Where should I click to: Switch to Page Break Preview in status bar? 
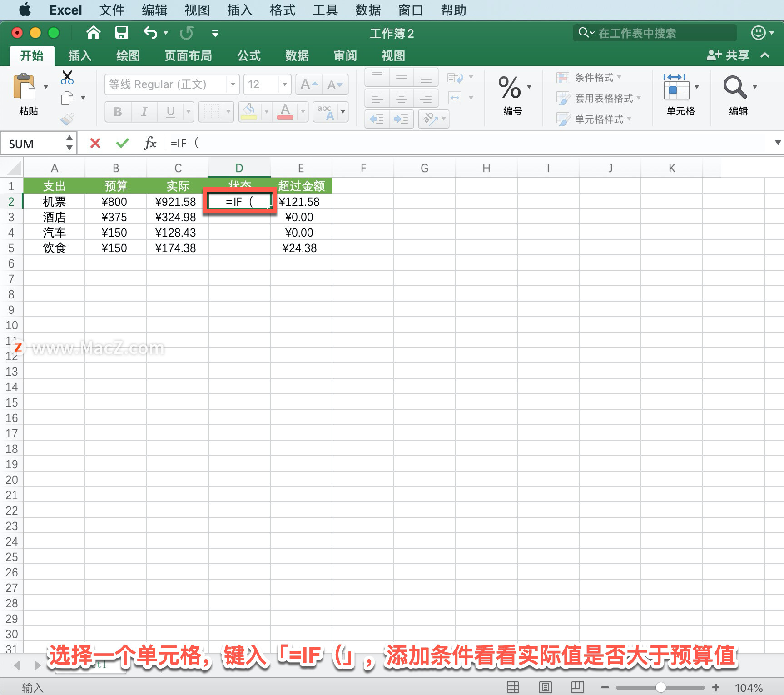pos(577,687)
